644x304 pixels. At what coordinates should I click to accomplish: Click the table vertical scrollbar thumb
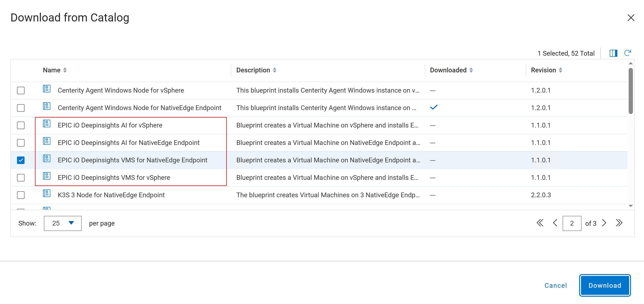(631, 91)
